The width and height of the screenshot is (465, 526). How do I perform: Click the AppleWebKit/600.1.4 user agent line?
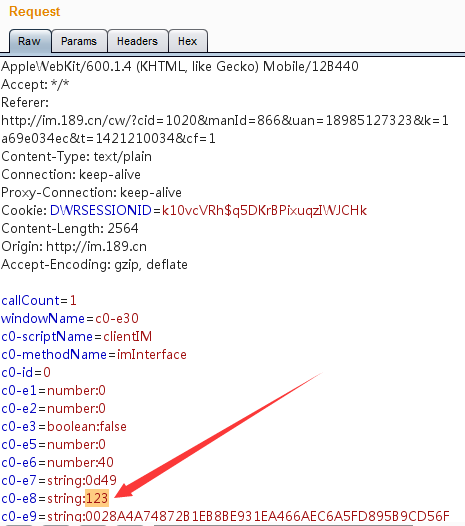(180, 66)
